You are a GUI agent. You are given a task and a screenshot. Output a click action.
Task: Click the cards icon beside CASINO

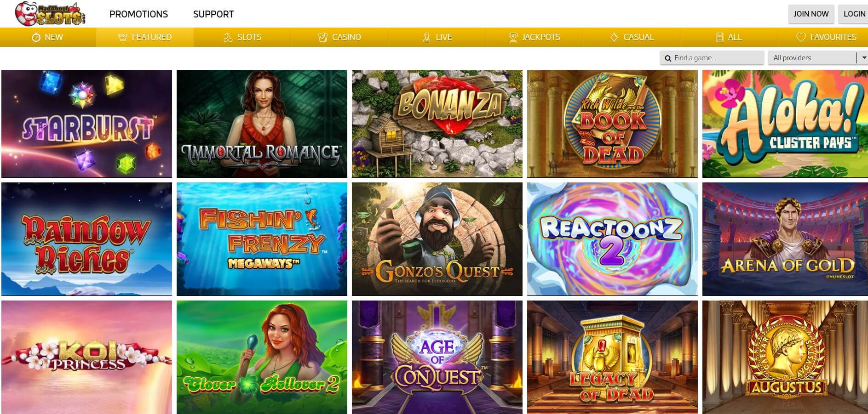click(x=323, y=37)
